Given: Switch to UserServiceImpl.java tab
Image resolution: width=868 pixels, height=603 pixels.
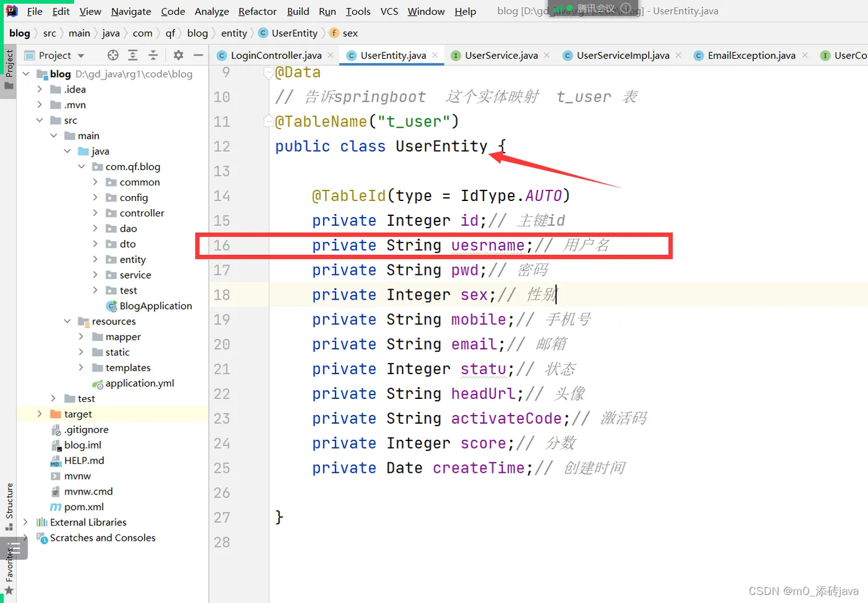Looking at the screenshot, I should tap(622, 55).
